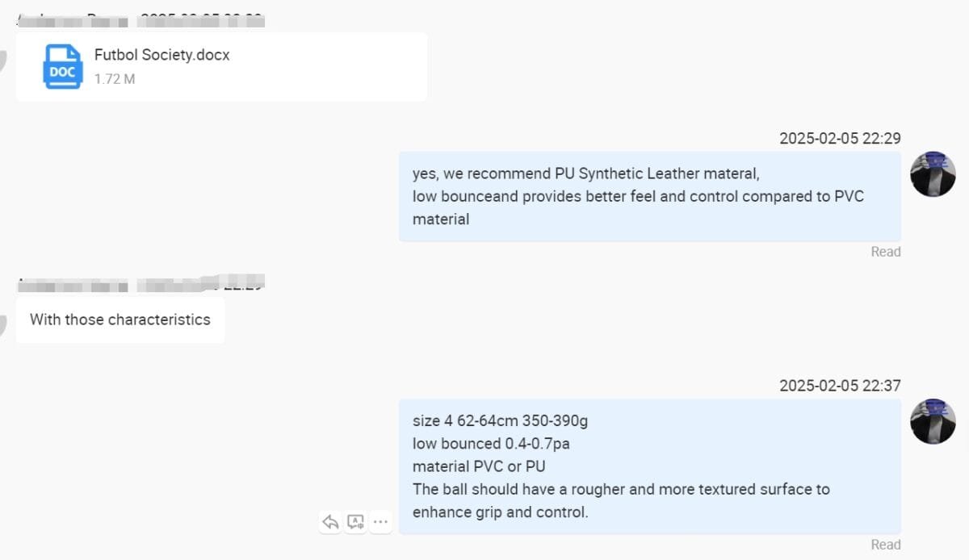Click the blue DOC file icon
Viewport: 969px width, 560px height.
(x=62, y=66)
